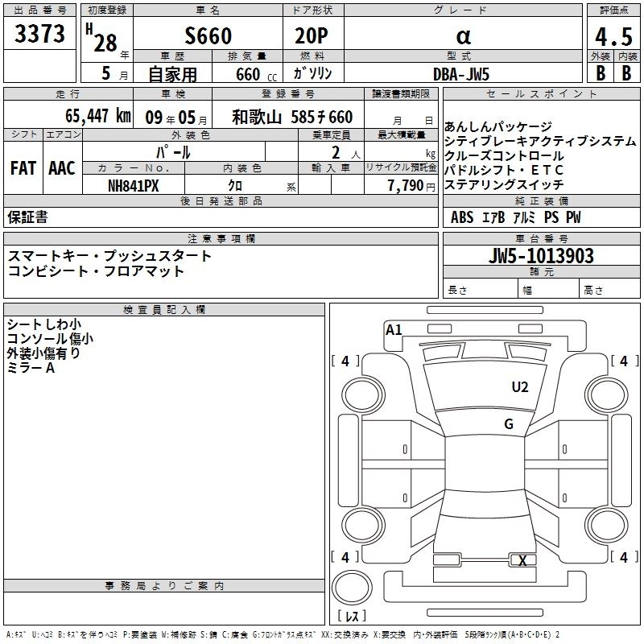
Task: Click the rear-right tire wheel on diagram
Action: [607, 525]
